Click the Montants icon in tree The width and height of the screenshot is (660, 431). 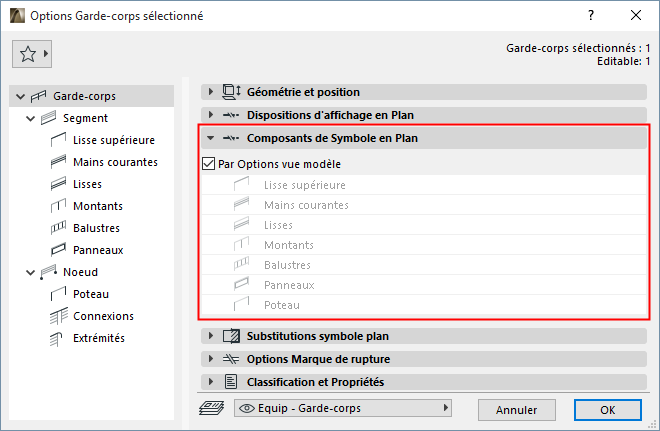(58, 206)
